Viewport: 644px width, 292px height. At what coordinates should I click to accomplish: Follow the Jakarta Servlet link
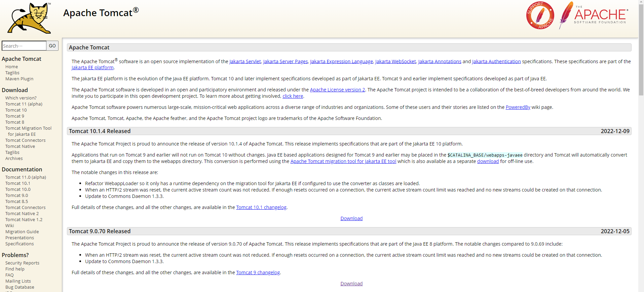(245, 61)
